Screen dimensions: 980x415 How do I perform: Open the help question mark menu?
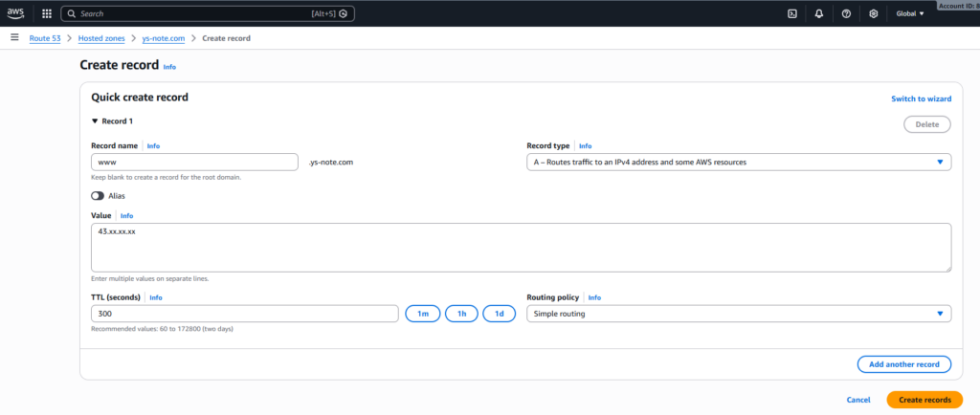(x=846, y=13)
